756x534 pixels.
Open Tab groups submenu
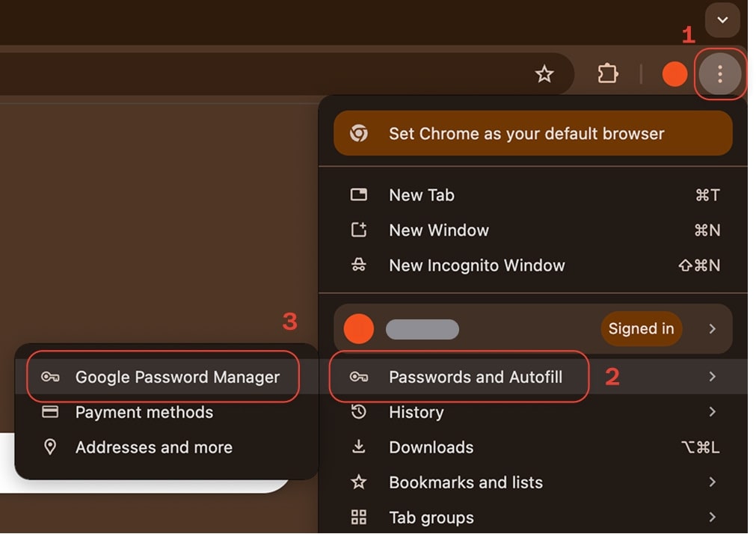point(532,517)
